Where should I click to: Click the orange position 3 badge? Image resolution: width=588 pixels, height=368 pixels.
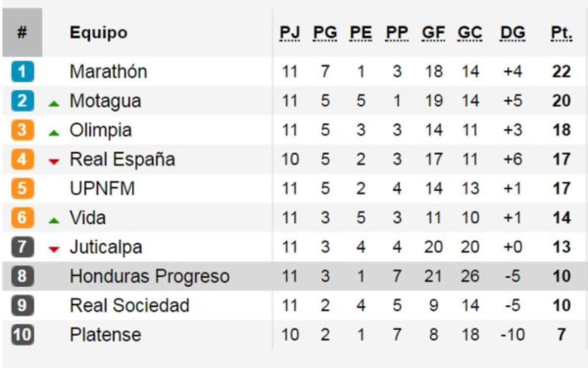point(22,130)
